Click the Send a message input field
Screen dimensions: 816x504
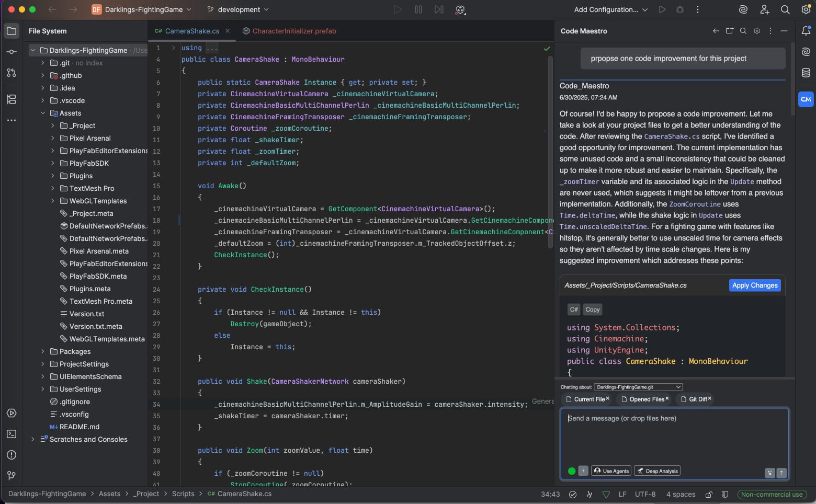pos(674,434)
